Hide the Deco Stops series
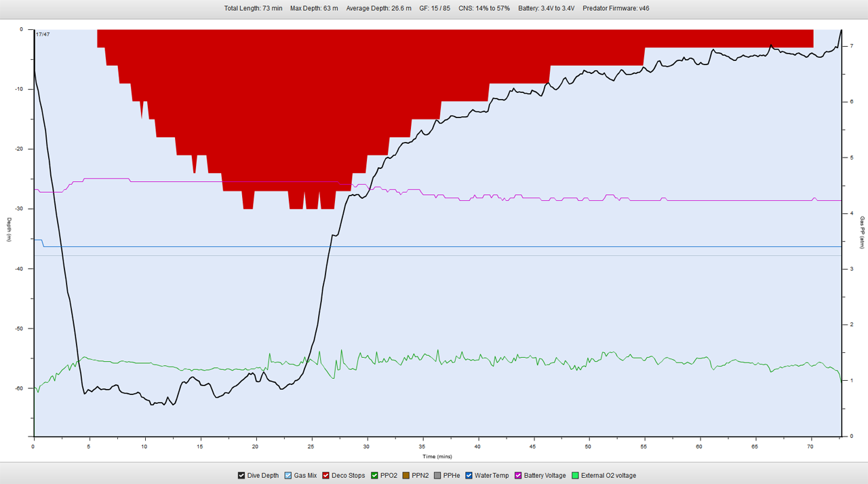Image resolution: width=868 pixels, height=484 pixels. pyautogui.click(x=326, y=476)
